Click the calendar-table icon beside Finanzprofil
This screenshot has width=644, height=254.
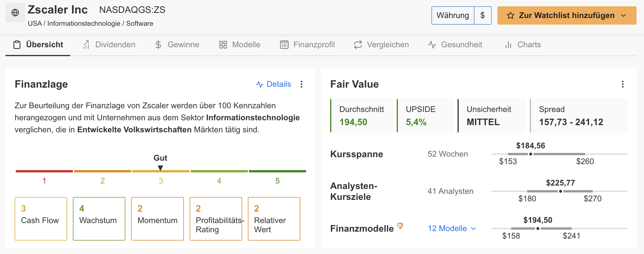(x=284, y=45)
